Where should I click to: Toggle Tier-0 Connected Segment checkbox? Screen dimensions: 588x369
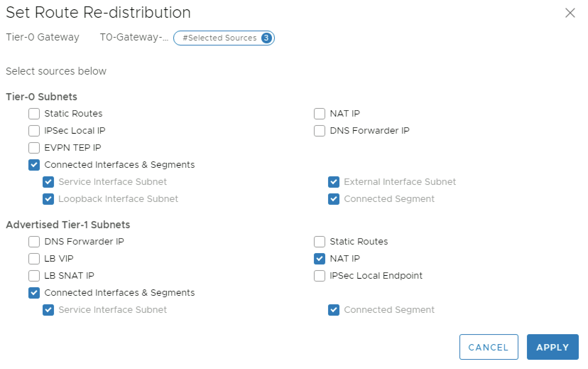click(x=334, y=199)
